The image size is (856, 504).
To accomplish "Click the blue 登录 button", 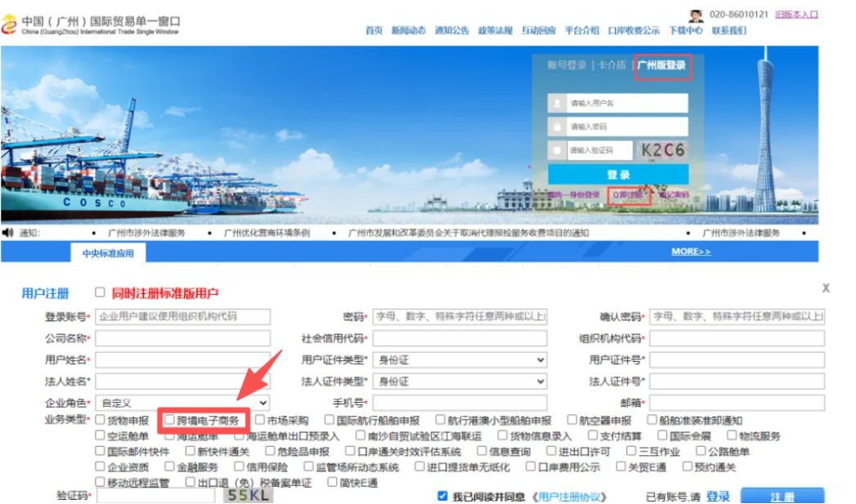I will coord(618,175).
